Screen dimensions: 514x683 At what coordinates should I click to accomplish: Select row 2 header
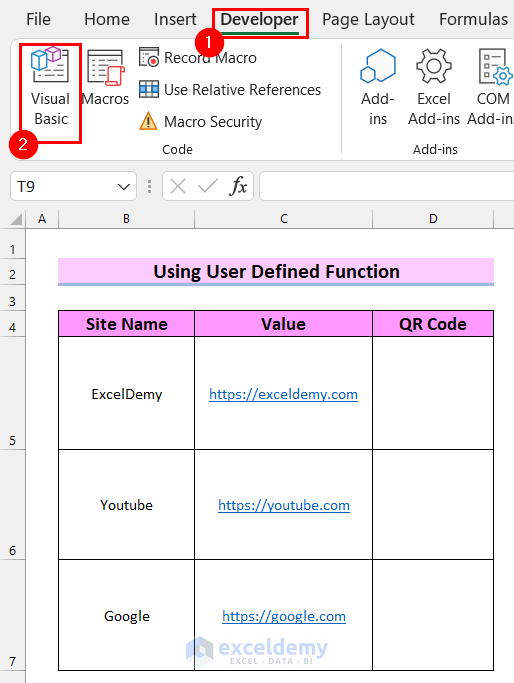[13, 272]
